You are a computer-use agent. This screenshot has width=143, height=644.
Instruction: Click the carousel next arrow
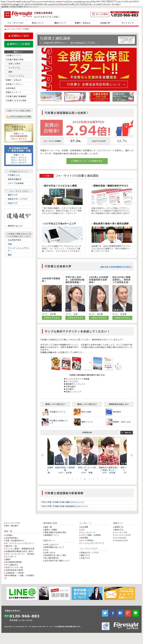pos(132,455)
